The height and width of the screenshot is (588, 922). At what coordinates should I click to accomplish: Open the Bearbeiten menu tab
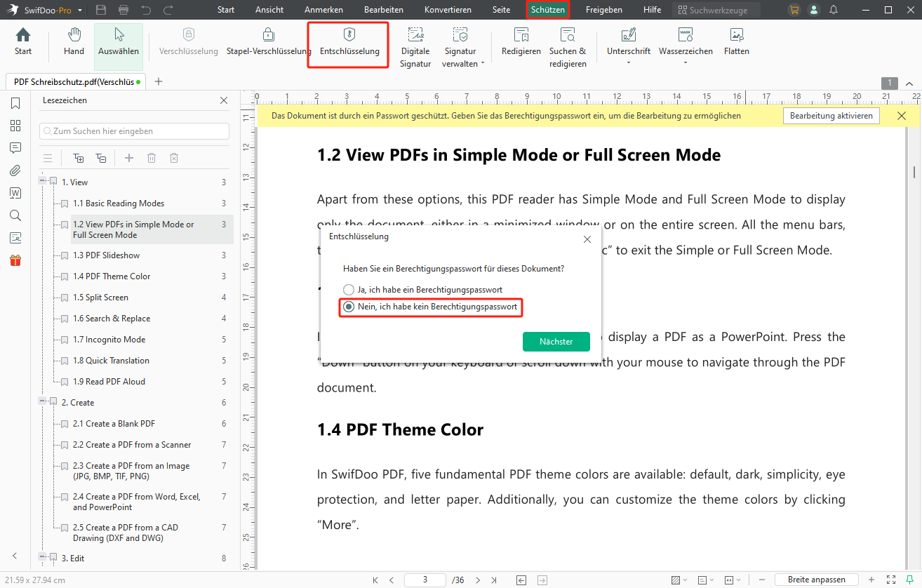pos(384,10)
